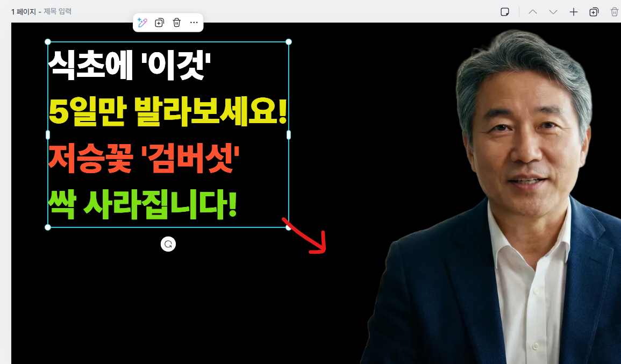
Task: Move the page down with the chevron
Action: [x=553, y=11]
